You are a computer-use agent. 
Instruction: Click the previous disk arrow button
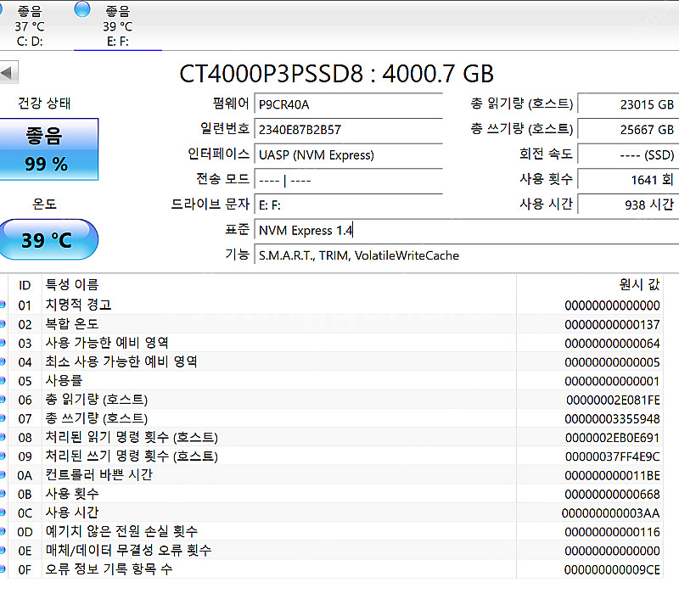pyautogui.click(x=8, y=72)
